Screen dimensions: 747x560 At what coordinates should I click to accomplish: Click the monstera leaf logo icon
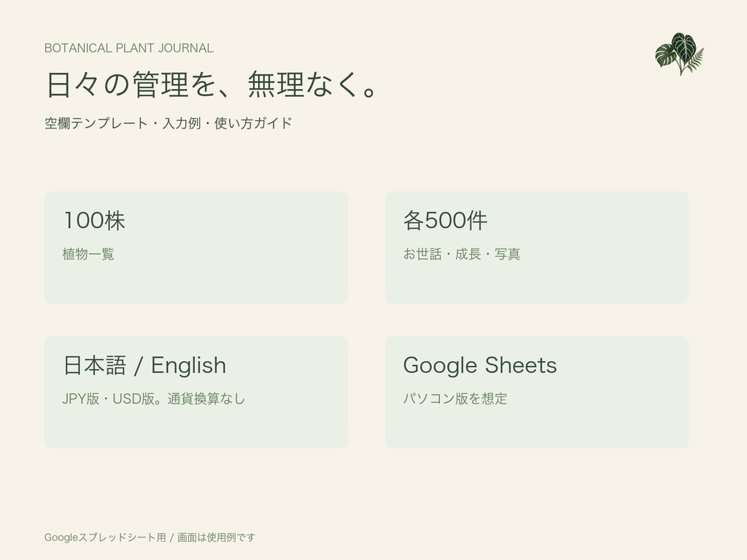680,54
